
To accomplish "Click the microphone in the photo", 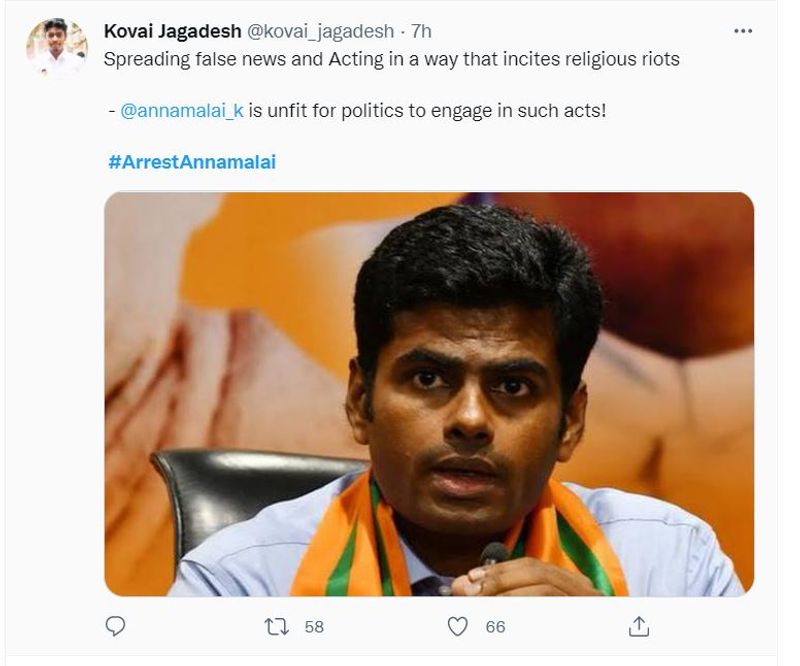I will pos(494,554).
